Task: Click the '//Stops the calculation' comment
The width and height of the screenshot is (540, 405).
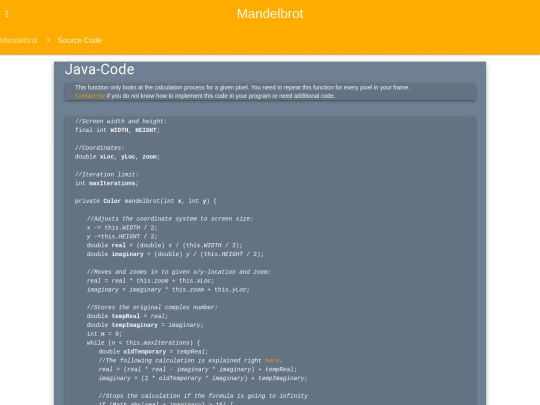Action: [x=203, y=396]
